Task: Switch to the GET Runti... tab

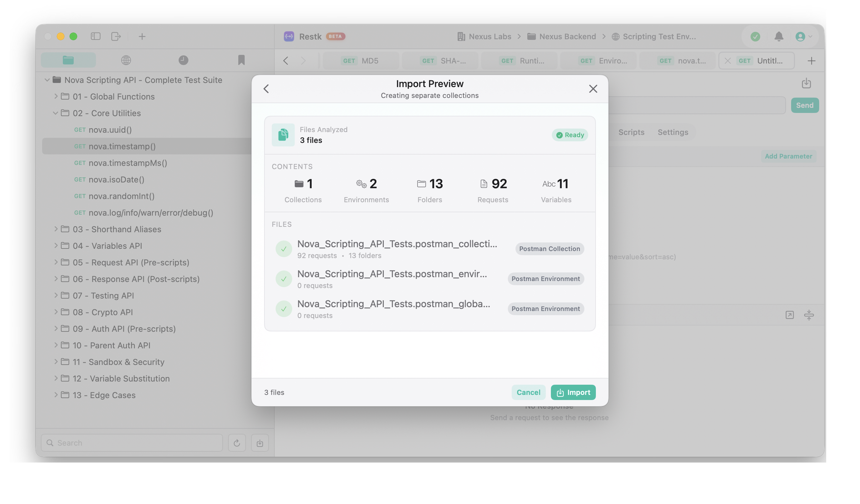Action: 519,61
